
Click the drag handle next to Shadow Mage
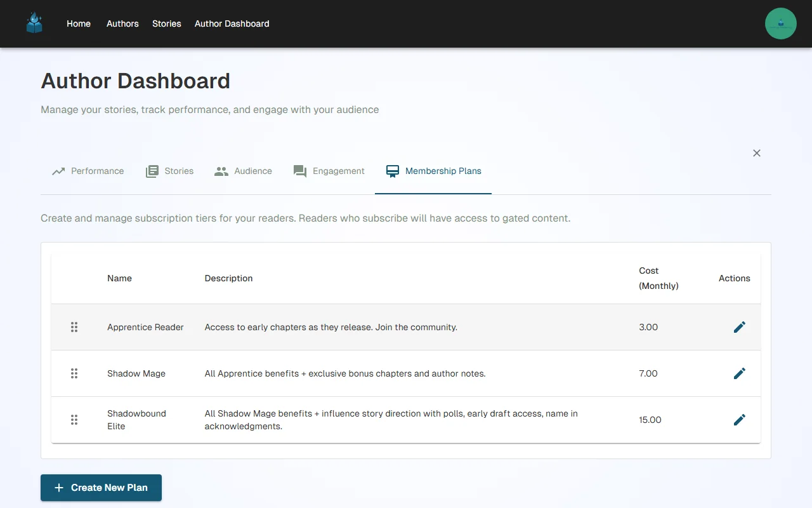[74, 373]
